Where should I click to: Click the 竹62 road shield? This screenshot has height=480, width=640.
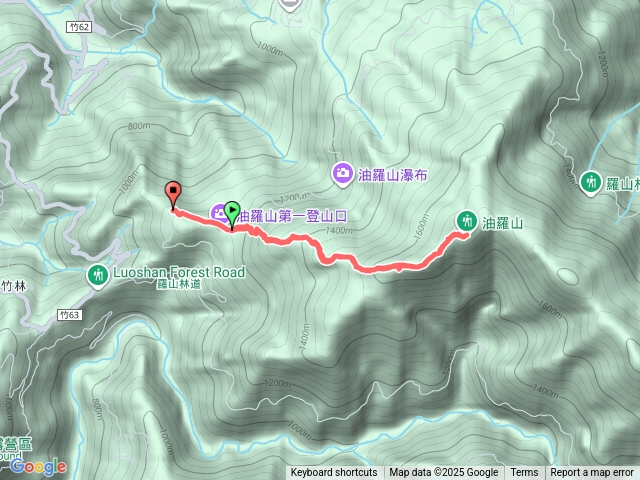[80, 27]
